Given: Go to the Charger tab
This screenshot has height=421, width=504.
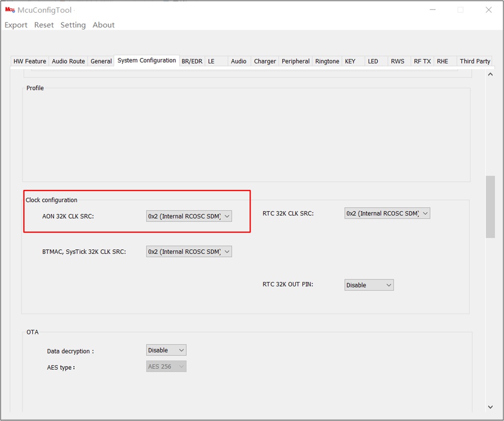Looking at the screenshot, I should (x=265, y=61).
